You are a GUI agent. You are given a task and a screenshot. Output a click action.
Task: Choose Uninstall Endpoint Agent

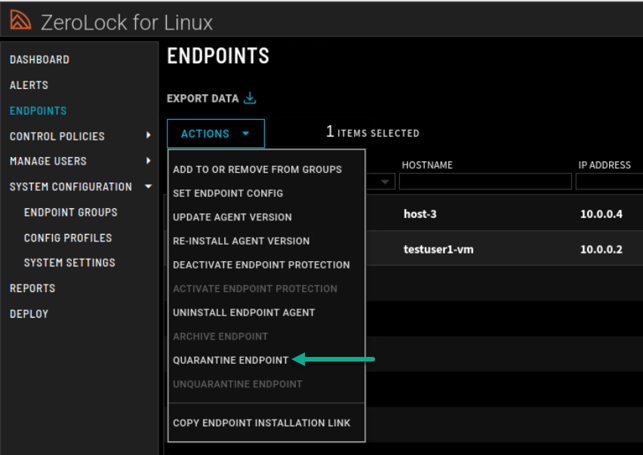(x=244, y=312)
